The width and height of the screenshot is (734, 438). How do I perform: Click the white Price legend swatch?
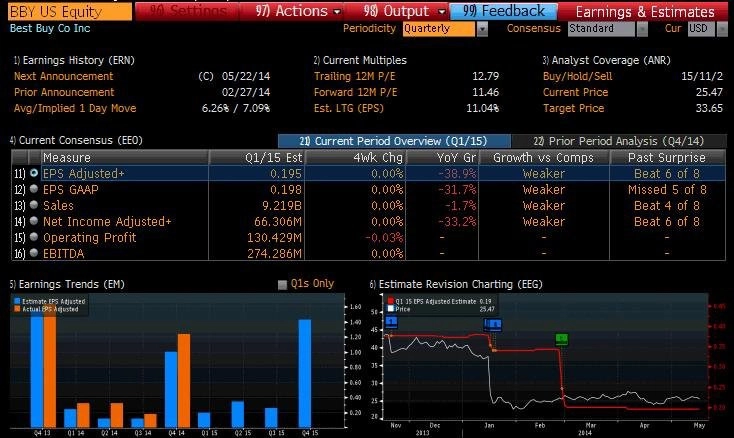pos(390,309)
